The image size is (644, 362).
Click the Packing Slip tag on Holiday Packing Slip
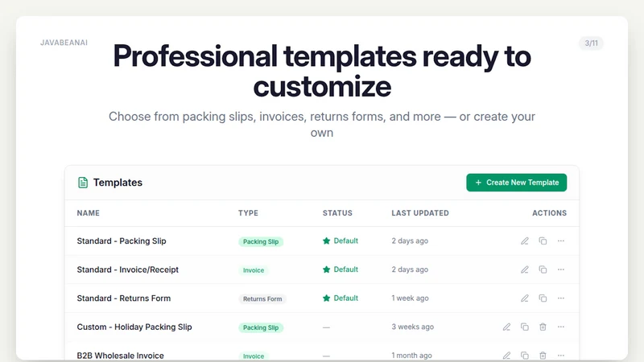coord(261,327)
